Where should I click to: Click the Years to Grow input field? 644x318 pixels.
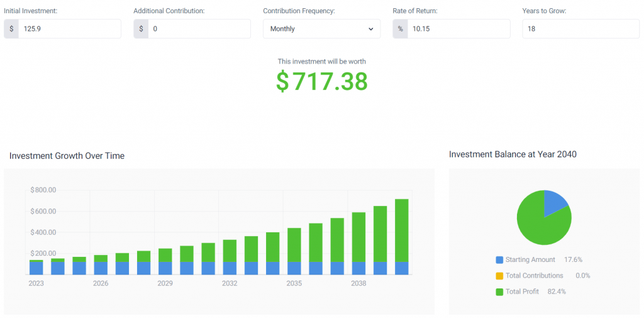[580, 29]
